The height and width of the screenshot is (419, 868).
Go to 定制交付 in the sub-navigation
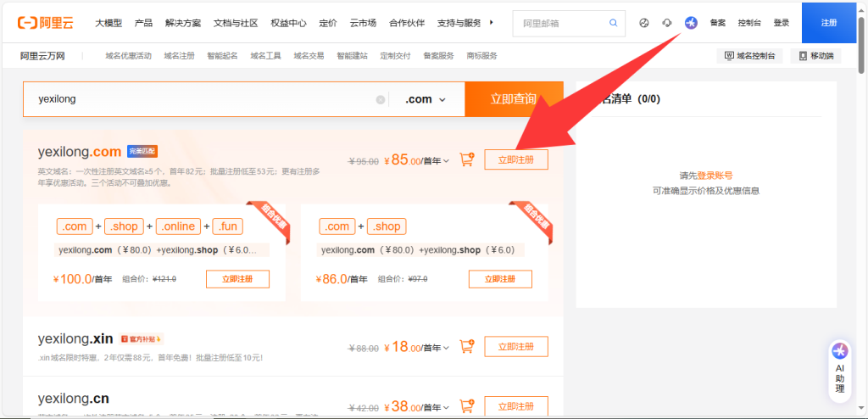(x=395, y=56)
